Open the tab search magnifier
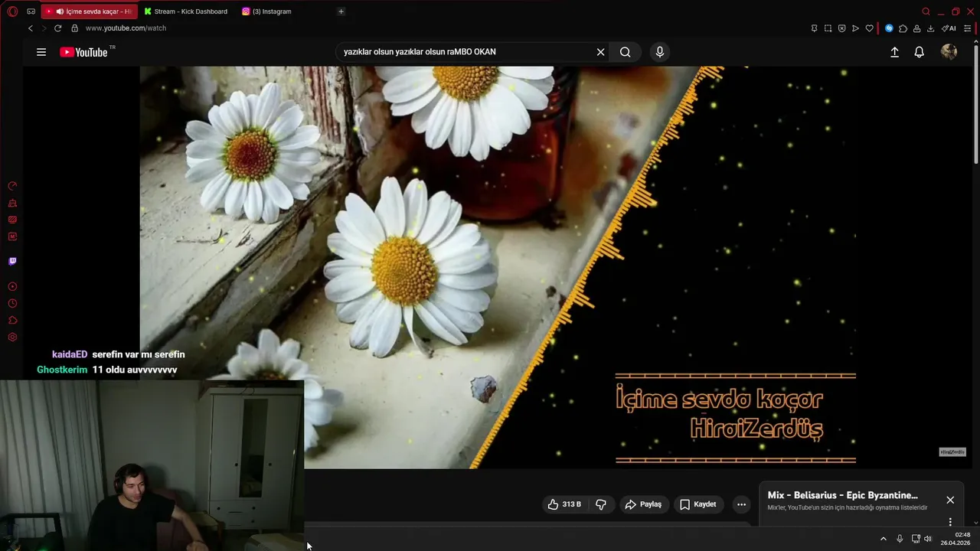Screen dimensions: 980x551 pyautogui.click(x=926, y=11)
